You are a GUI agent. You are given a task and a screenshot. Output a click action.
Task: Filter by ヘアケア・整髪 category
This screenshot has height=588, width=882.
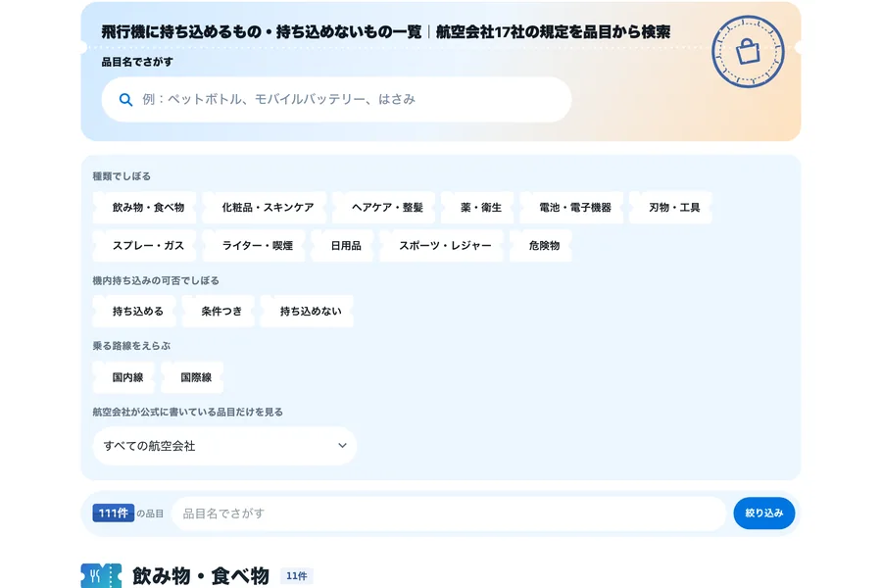tap(383, 208)
